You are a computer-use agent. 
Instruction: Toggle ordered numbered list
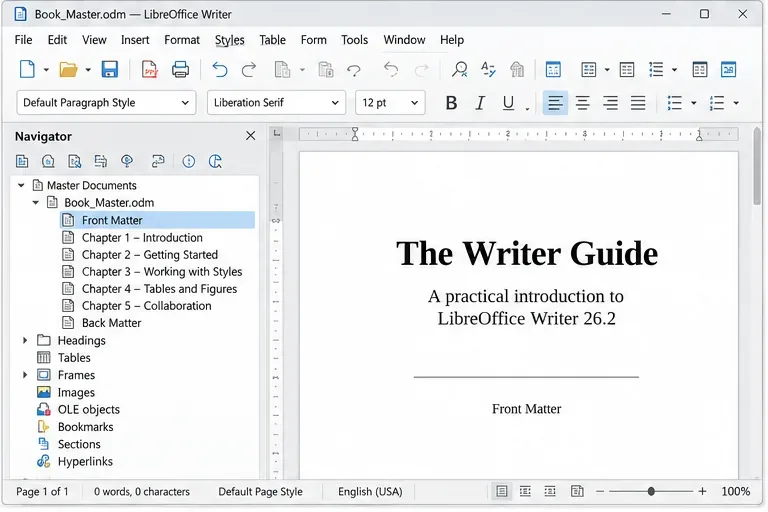pos(717,103)
